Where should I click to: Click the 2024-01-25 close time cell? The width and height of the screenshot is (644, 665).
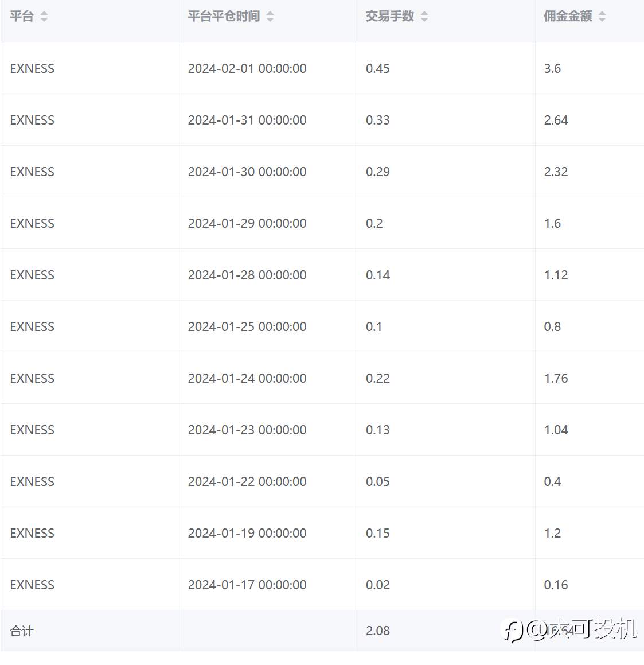pyautogui.click(x=247, y=326)
